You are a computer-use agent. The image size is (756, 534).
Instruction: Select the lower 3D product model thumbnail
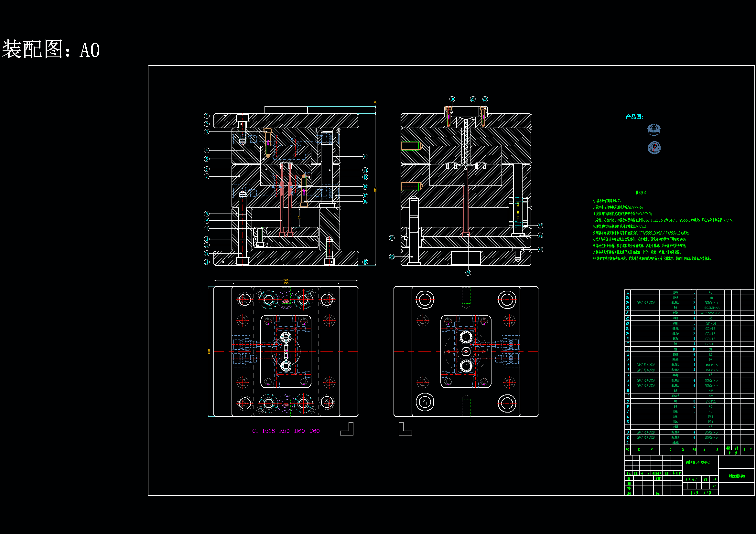(654, 147)
